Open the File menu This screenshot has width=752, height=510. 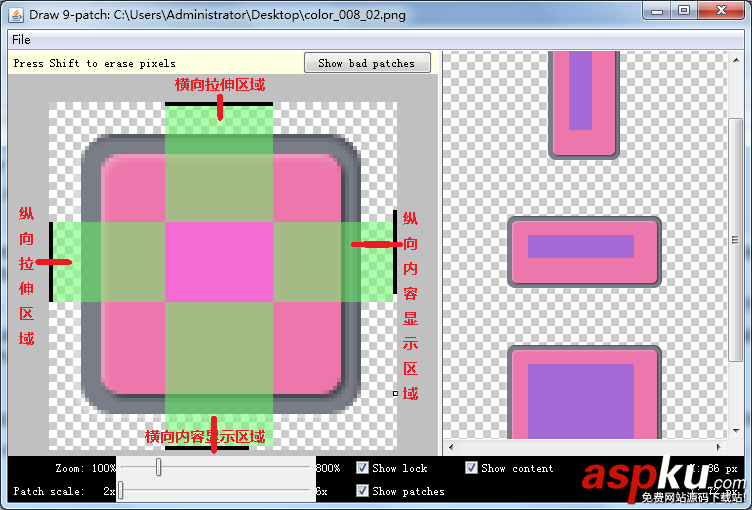point(21,40)
